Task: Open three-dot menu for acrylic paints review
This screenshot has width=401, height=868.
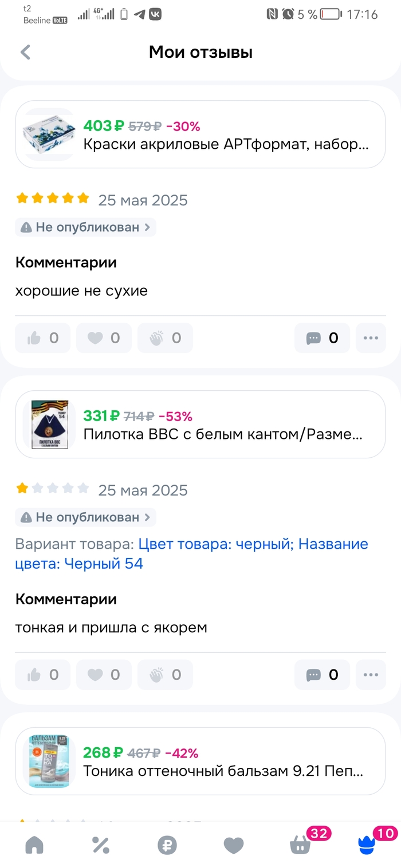Action: (371, 338)
